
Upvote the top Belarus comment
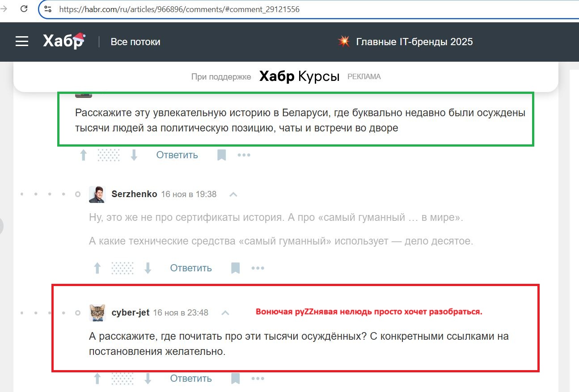click(83, 154)
